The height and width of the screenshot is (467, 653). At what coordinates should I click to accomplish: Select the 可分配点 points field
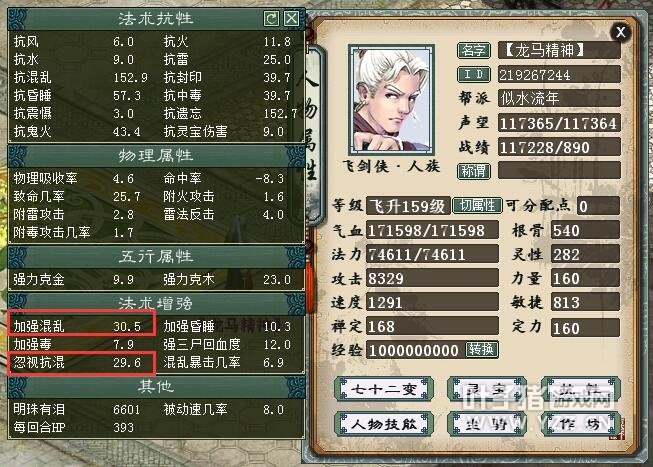(598, 206)
